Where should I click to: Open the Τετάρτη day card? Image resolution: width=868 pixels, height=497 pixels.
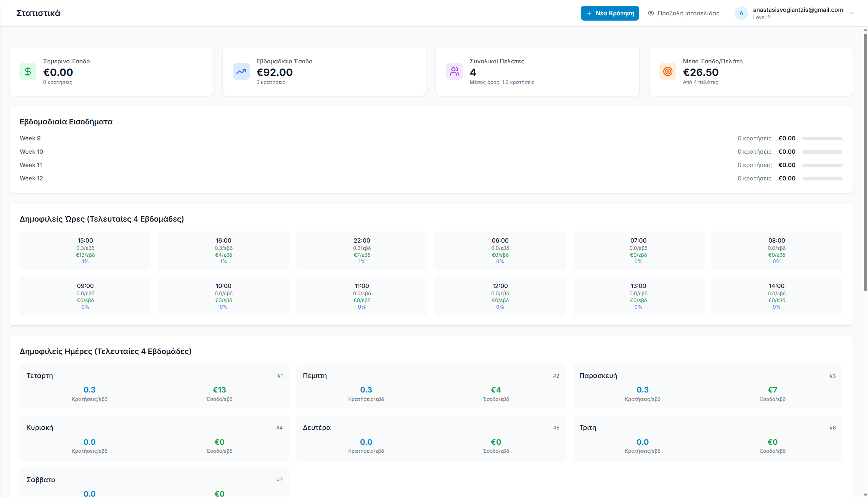coord(154,387)
